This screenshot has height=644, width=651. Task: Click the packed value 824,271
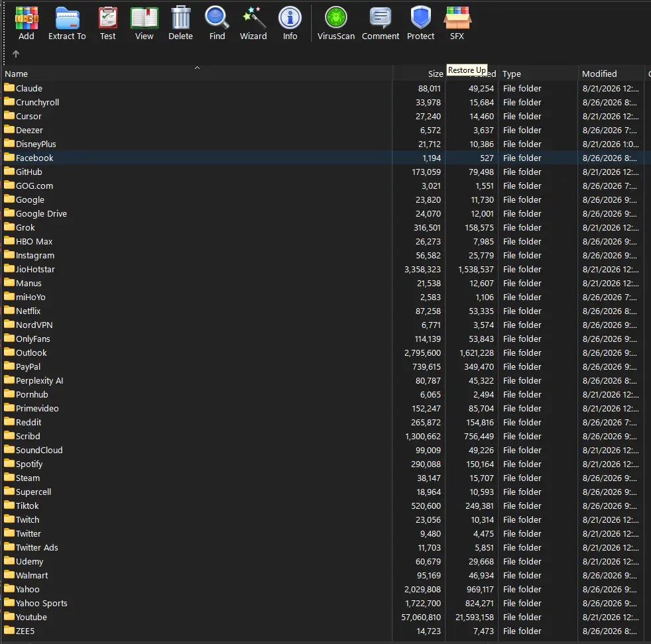(x=479, y=604)
